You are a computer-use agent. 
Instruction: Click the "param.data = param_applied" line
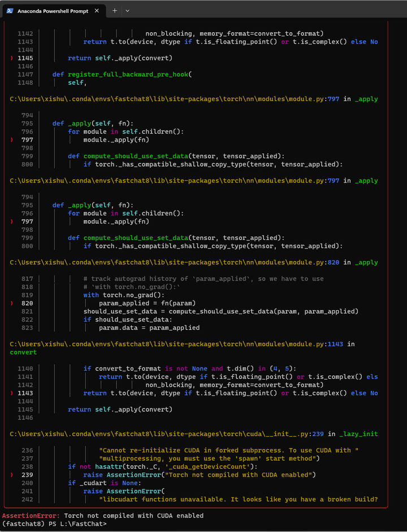point(149,328)
